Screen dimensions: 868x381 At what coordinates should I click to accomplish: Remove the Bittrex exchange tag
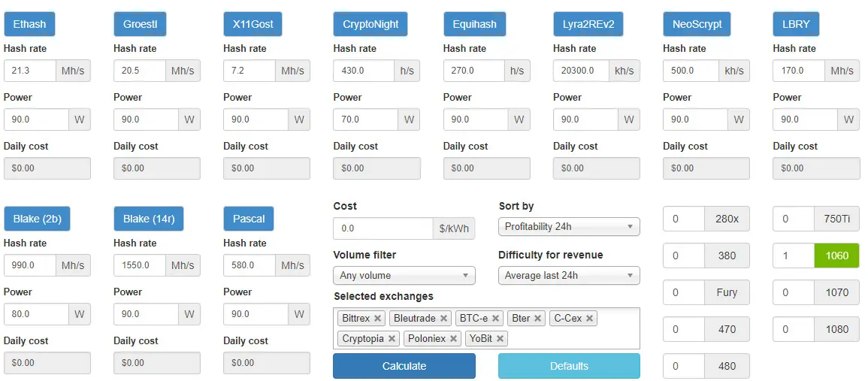click(377, 319)
